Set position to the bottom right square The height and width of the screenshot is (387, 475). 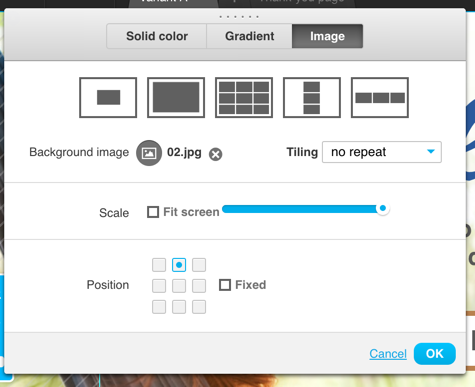[199, 307]
